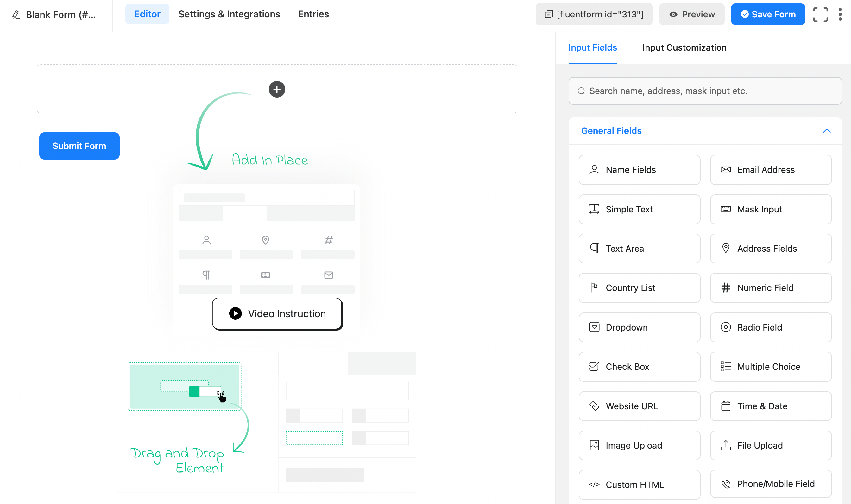Click the Email Address envelope icon

(x=726, y=169)
